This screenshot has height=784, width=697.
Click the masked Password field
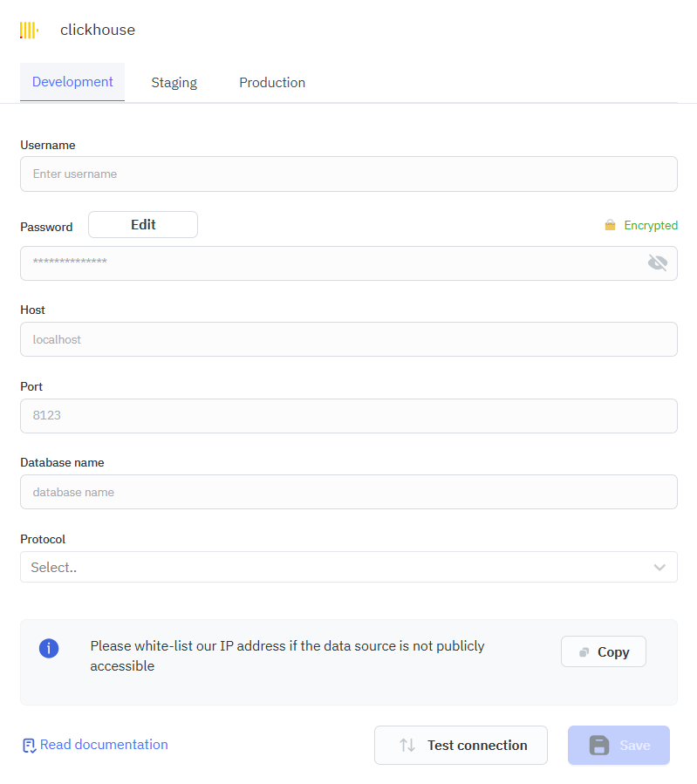(x=331, y=262)
